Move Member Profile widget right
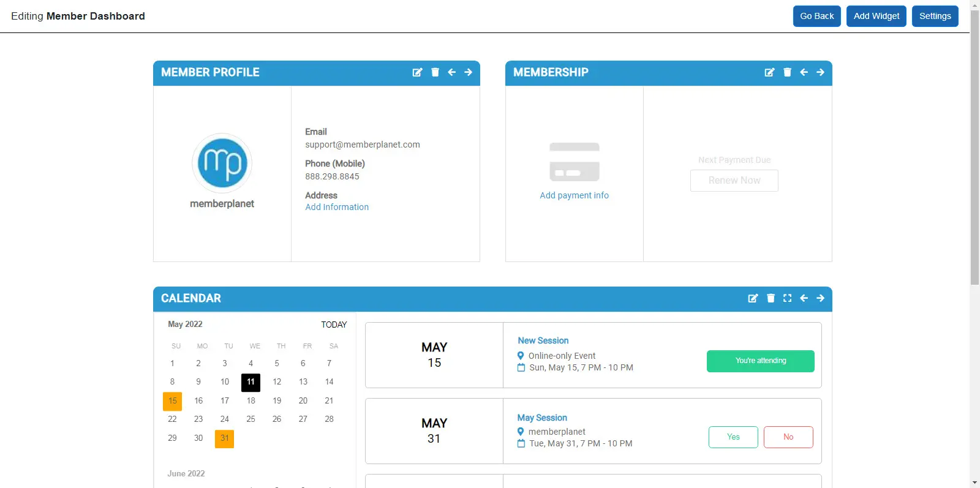The height and width of the screenshot is (488, 980). (468, 72)
